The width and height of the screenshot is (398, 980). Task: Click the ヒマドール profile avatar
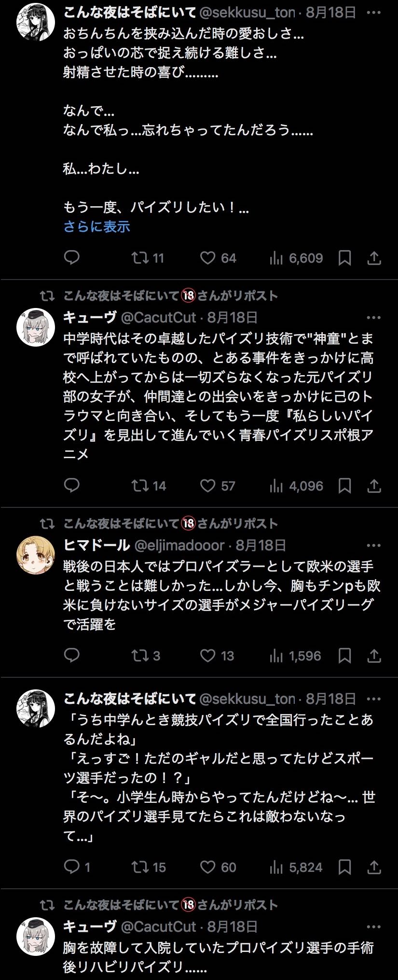(36, 555)
